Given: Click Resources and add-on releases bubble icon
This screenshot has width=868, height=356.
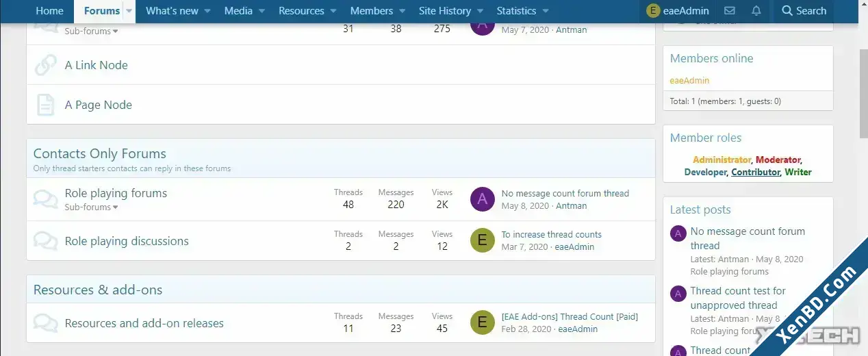Looking at the screenshot, I should [46, 323].
